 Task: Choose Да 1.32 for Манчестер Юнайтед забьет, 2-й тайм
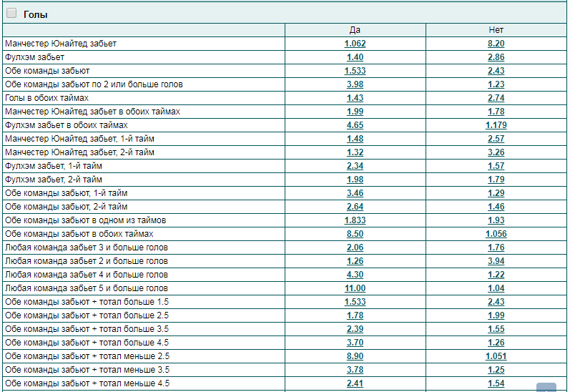pyautogui.click(x=355, y=152)
